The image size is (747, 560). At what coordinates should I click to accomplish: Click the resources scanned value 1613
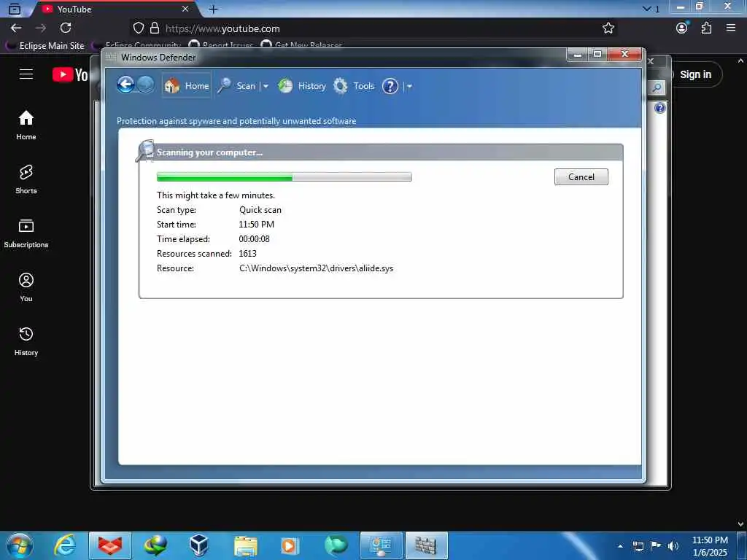[x=248, y=253]
